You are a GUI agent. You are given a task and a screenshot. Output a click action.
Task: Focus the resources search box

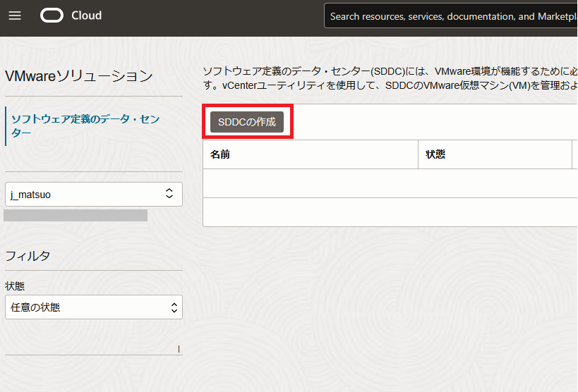tap(450, 16)
